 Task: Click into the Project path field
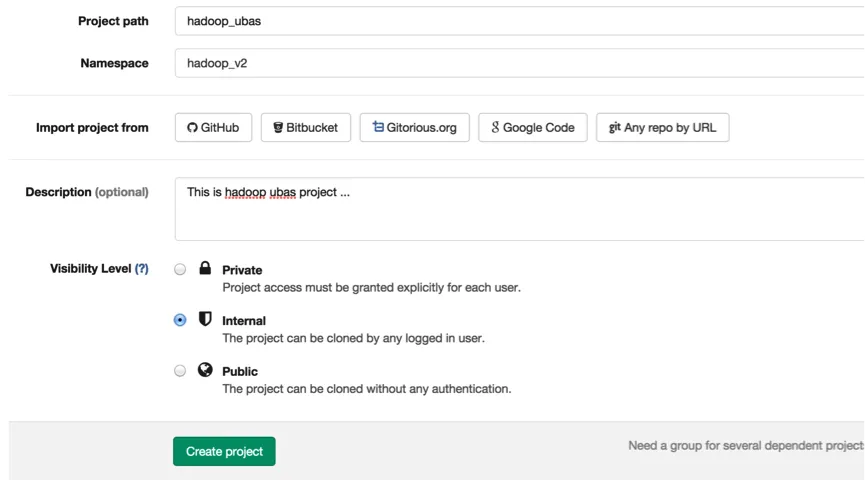pyautogui.click(x=520, y=21)
